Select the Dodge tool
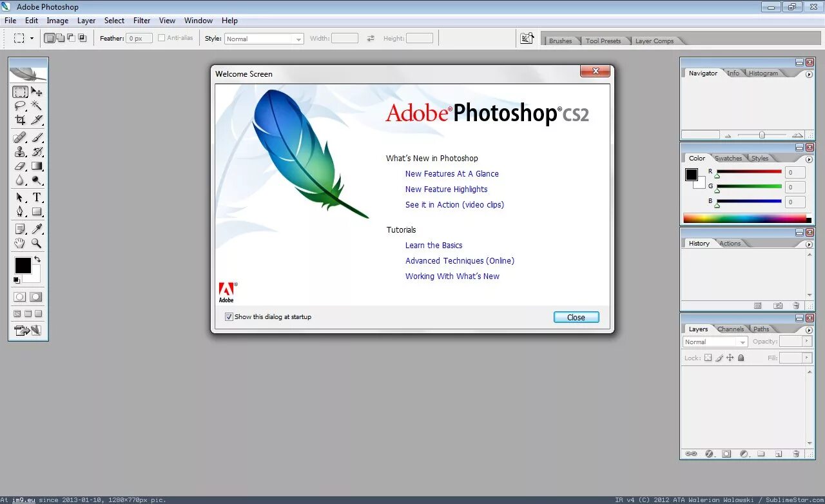Screen dimensions: 825x504 37,180
